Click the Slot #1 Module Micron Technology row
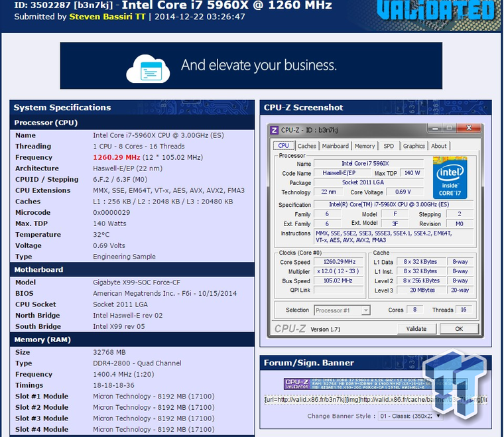The height and width of the screenshot is (437, 504). click(x=132, y=396)
